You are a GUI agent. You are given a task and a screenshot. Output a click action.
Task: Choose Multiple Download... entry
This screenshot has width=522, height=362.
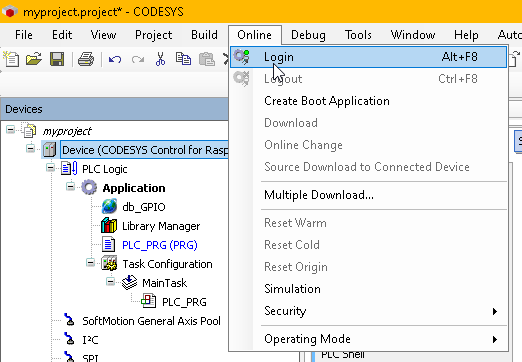click(x=368, y=195)
